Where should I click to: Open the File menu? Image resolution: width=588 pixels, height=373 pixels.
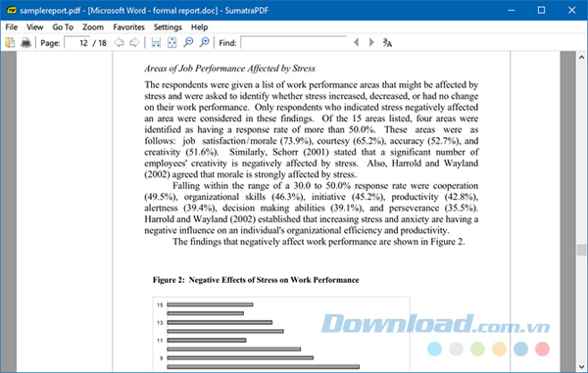tap(11, 27)
